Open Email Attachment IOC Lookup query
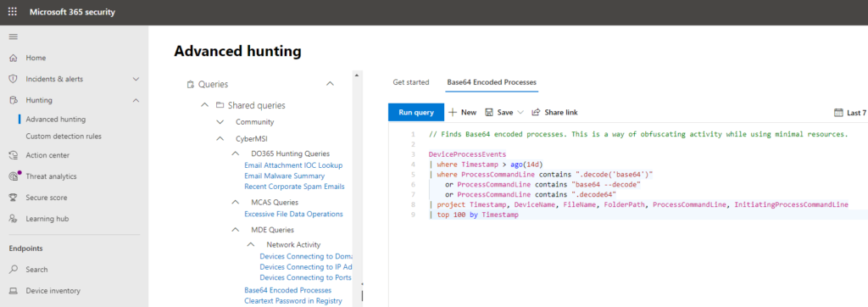The width and height of the screenshot is (868, 307). tap(293, 165)
